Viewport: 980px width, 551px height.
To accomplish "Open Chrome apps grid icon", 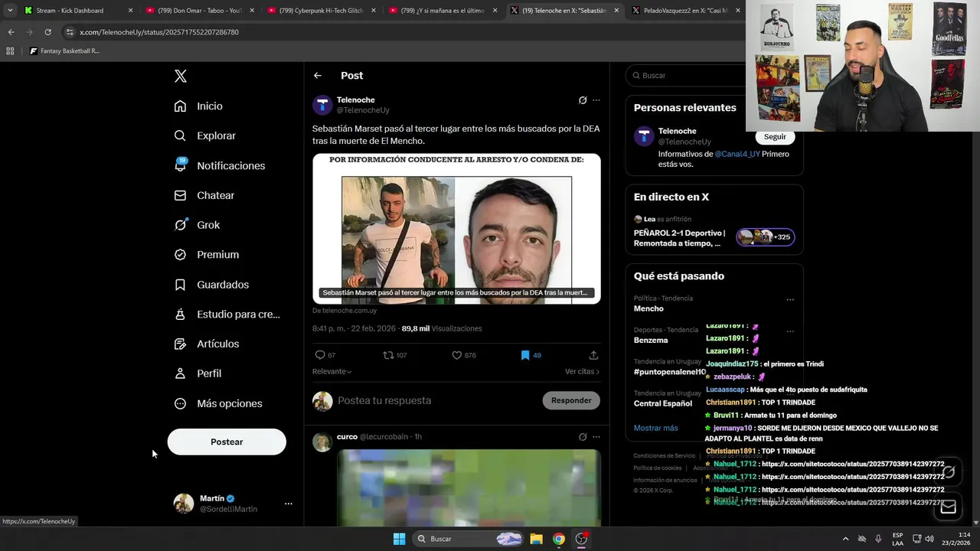I will click(10, 51).
